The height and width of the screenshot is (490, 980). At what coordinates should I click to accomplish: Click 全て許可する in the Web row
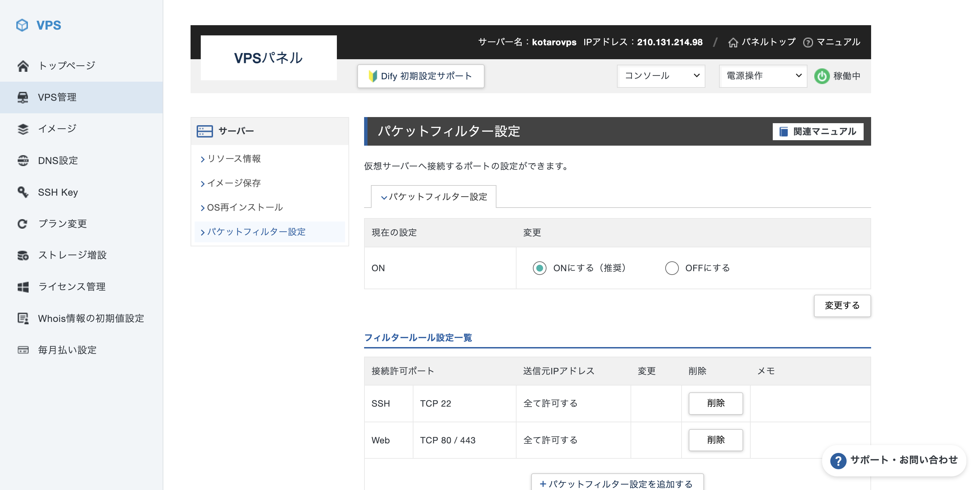(551, 441)
